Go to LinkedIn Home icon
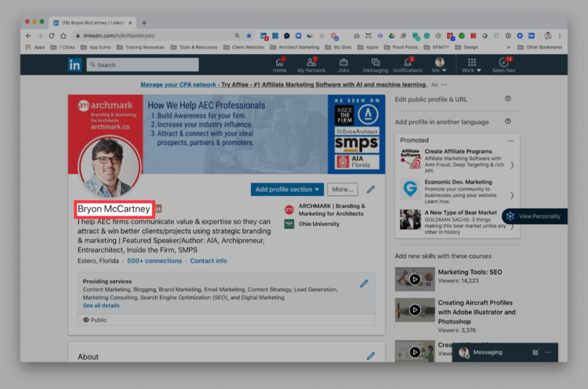 pos(279,62)
